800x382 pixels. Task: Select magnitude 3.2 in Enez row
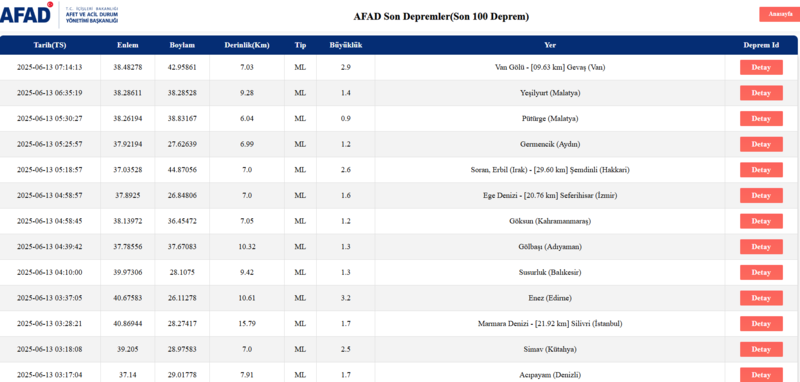coord(345,298)
